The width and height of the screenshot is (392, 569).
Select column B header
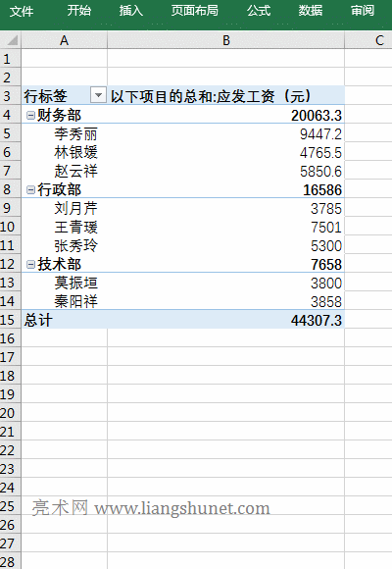(x=226, y=40)
